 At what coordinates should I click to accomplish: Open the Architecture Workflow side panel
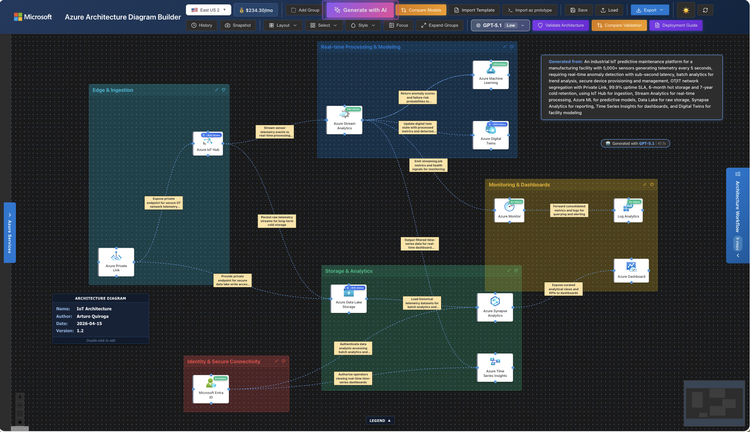[x=738, y=215]
